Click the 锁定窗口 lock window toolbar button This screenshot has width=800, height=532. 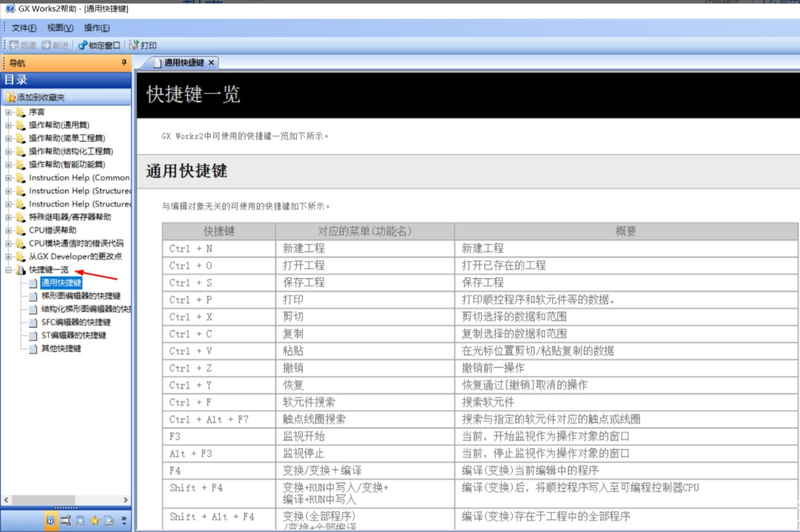pyautogui.click(x=99, y=45)
